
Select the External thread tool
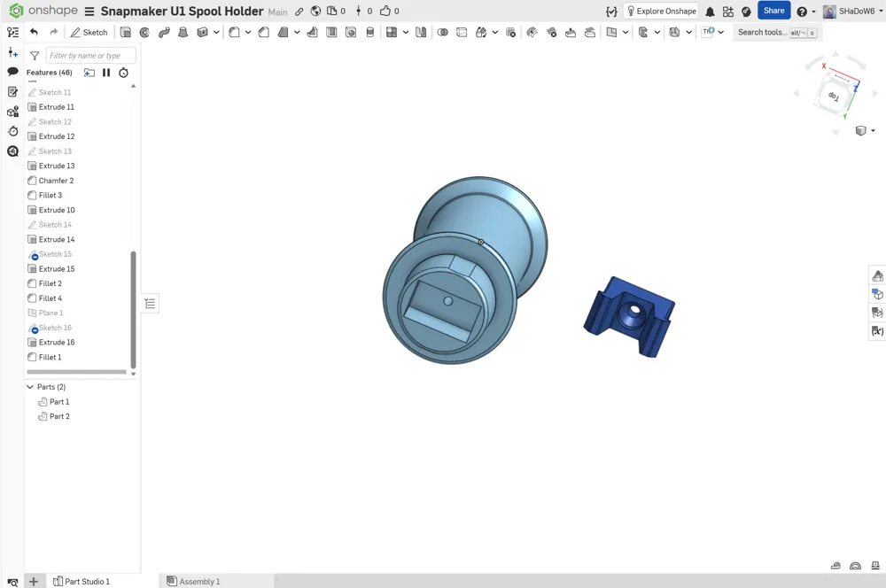pos(370,32)
